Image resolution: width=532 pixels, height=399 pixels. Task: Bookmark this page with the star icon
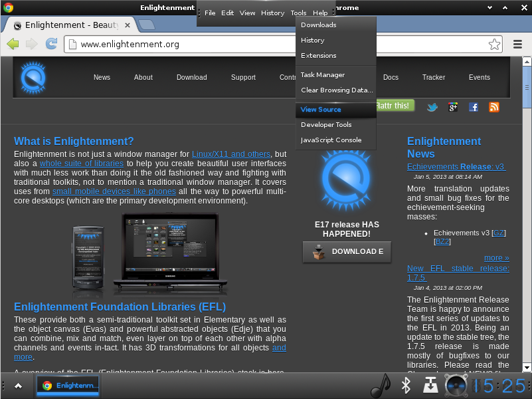[x=494, y=45]
